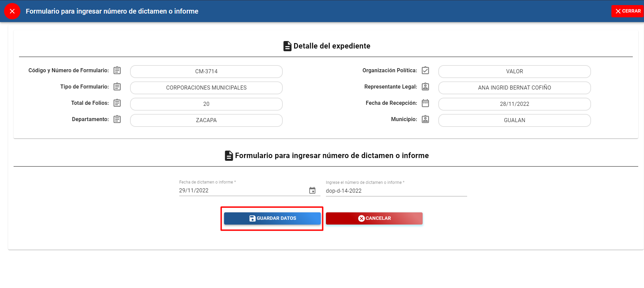The image size is (644, 288).
Task: Click the clipboard icon beside Departamento label
Action: [117, 119]
